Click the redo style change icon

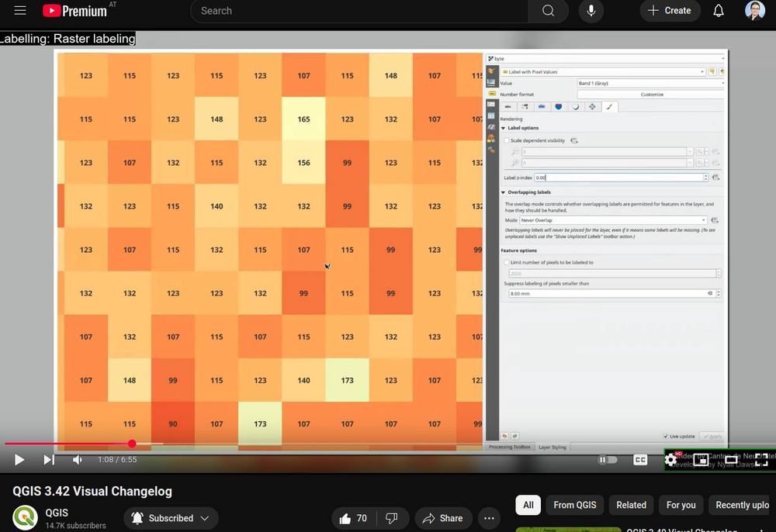[514, 436]
